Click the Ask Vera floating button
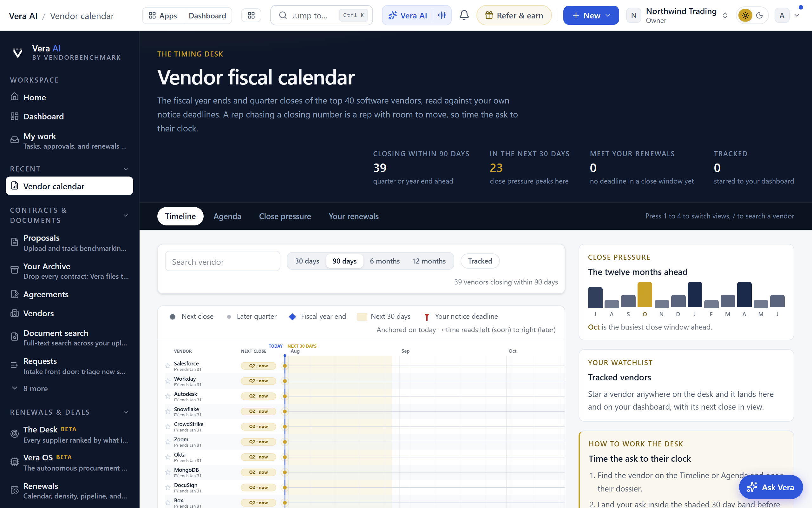 (x=771, y=487)
